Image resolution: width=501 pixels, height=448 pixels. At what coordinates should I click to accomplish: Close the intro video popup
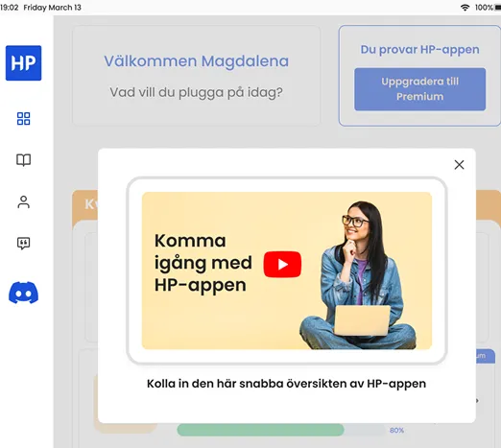(x=459, y=165)
